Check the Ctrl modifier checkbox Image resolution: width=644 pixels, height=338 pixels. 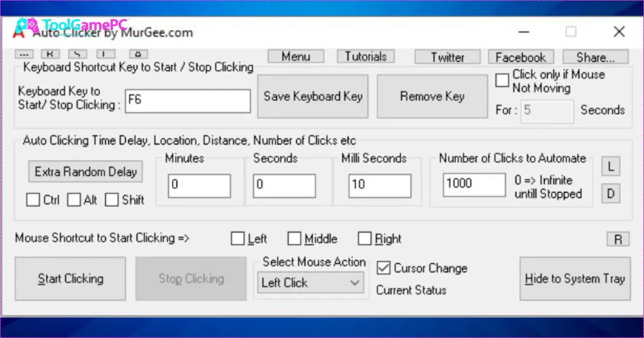33,200
